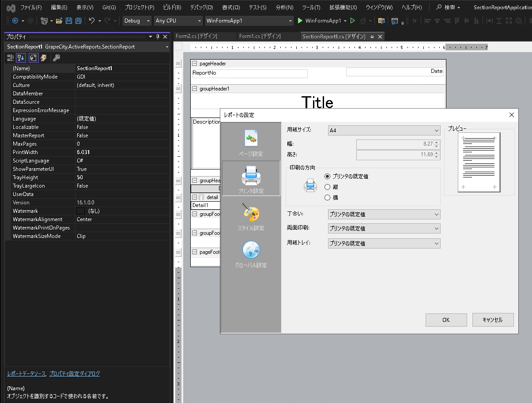Click the Save All toolbar icon
The width and height of the screenshot is (532, 403).
[x=78, y=21]
